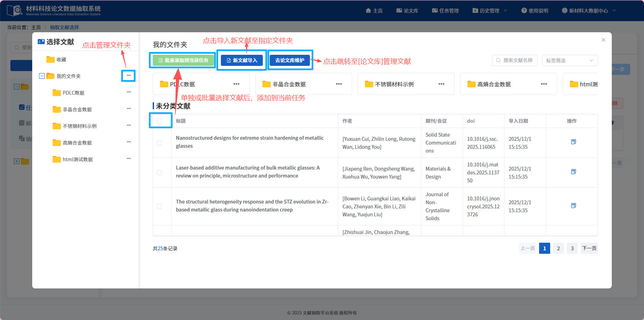Click the folder icon of 不锈钢材料示例 card

369,84
